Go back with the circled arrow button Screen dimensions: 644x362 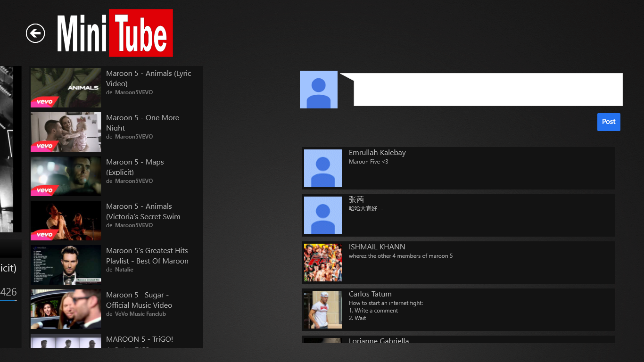(35, 33)
